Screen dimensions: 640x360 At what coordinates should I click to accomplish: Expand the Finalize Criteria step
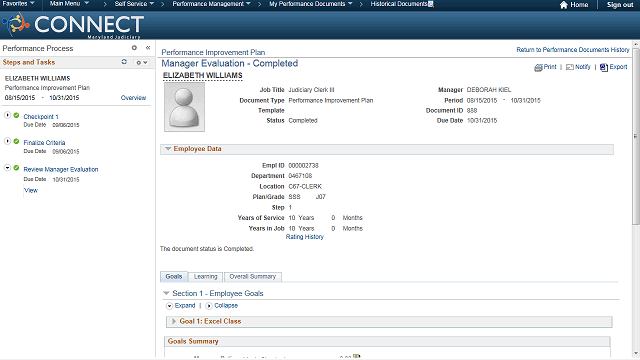(x=7, y=141)
